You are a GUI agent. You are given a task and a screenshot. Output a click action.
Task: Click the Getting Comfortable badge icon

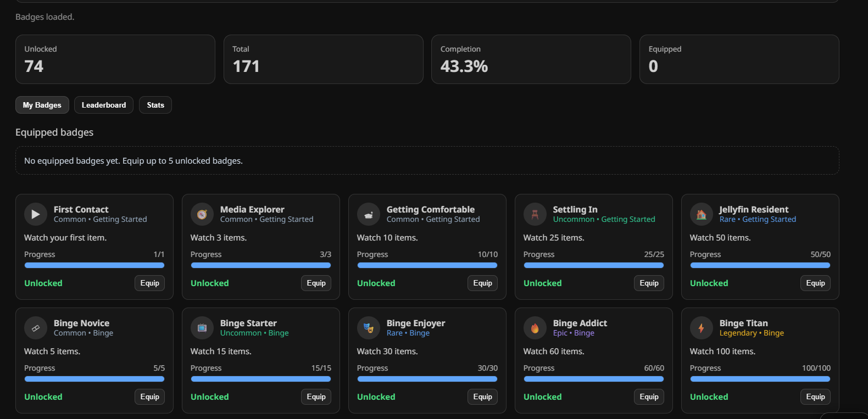pos(369,214)
